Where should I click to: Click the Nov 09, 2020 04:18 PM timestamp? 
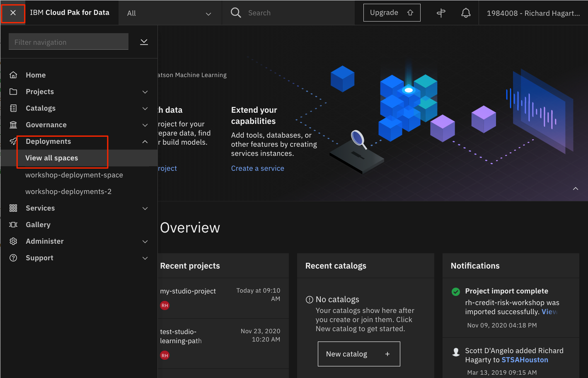[x=502, y=325]
